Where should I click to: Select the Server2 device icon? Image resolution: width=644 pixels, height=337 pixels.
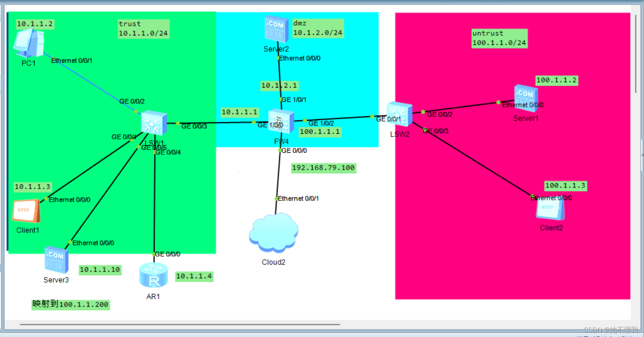pos(276,29)
